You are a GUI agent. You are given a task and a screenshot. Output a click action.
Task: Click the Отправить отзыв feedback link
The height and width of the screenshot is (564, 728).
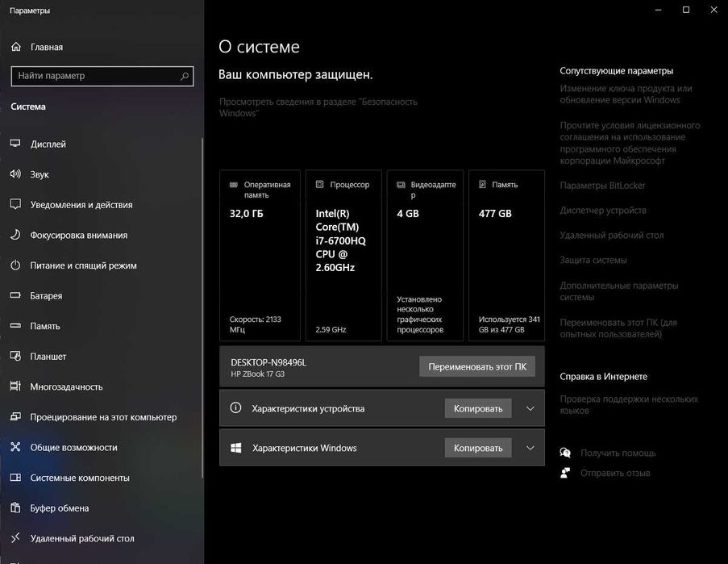click(x=614, y=473)
